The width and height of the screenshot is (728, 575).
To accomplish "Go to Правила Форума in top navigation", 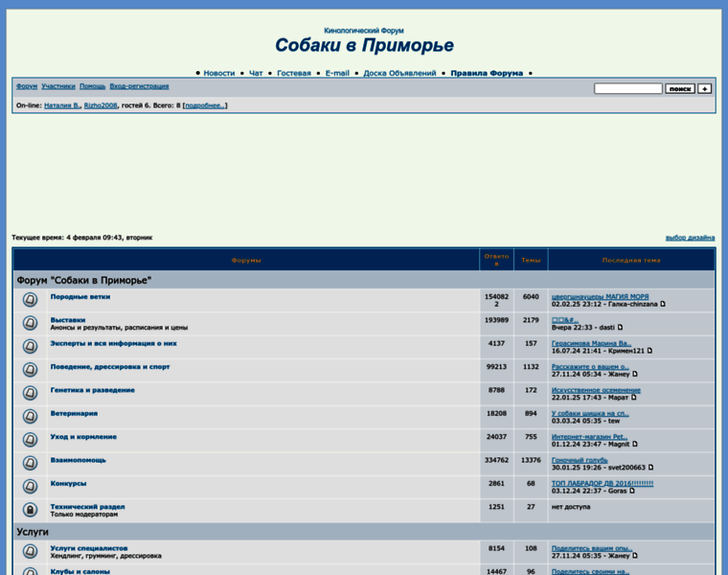I will 487,73.
